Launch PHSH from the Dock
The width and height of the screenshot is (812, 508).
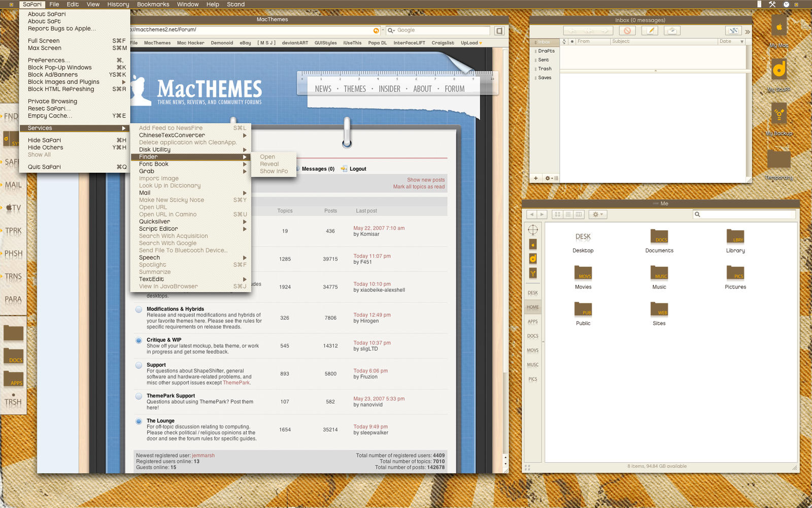click(x=13, y=253)
